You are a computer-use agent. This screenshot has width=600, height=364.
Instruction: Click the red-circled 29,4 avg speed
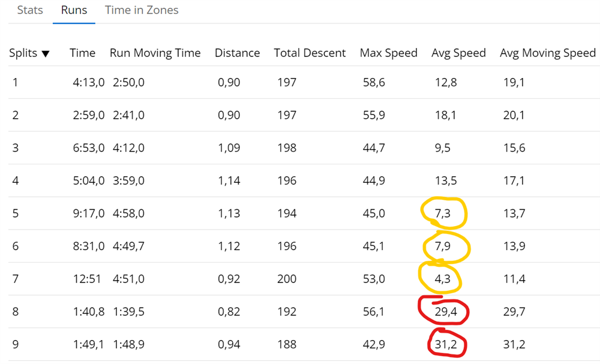[x=445, y=311]
